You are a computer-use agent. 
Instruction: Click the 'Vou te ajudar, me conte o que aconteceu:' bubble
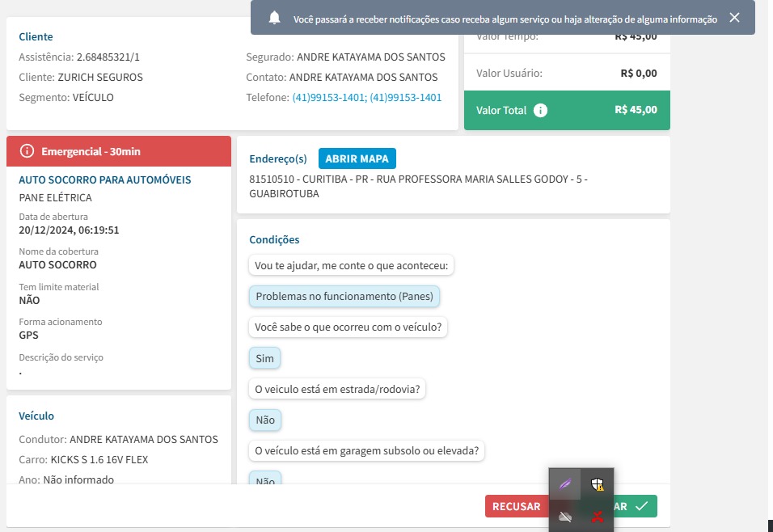coord(351,266)
